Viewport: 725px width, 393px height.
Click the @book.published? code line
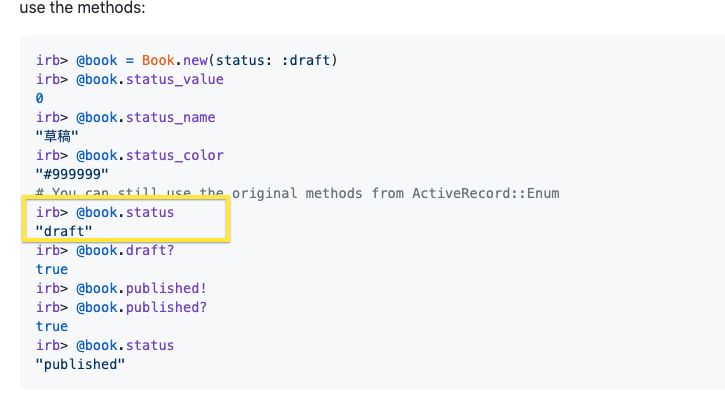point(122,307)
